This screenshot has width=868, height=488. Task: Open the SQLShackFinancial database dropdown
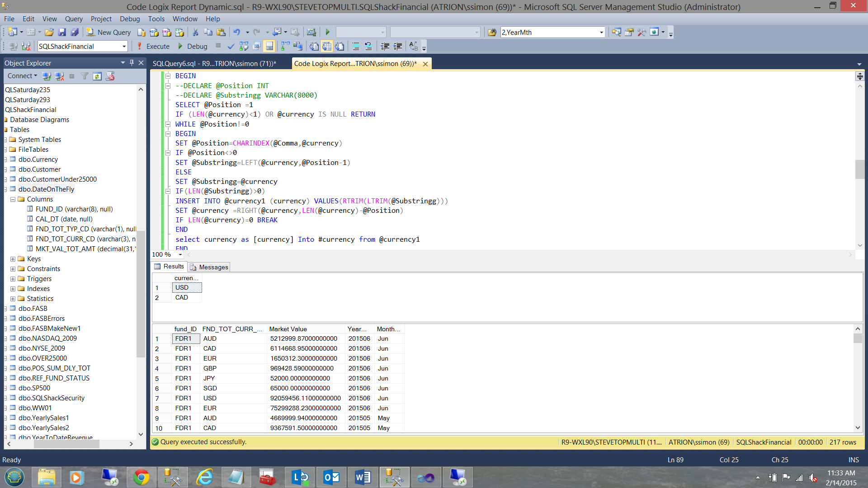[124, 46]
